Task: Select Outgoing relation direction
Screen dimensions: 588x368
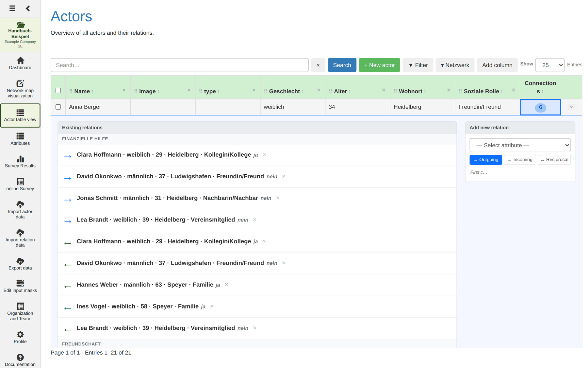Action: (486, 160)
